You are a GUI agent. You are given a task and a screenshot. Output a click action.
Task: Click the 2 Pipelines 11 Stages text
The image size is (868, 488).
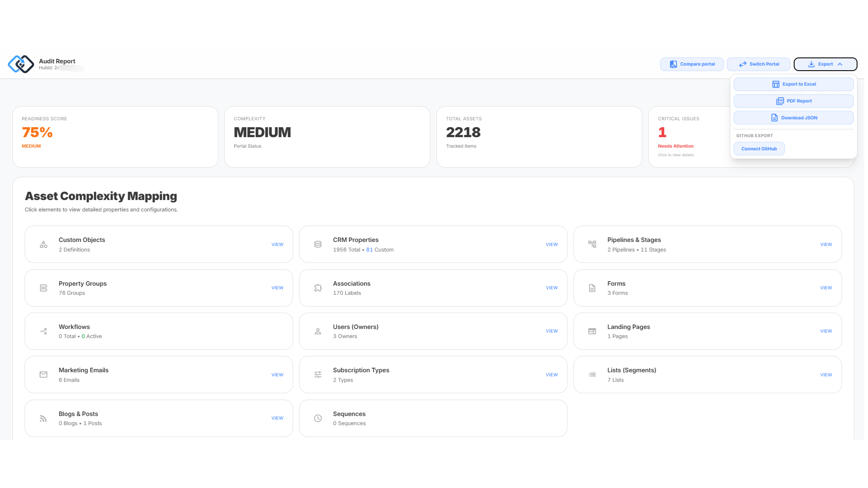(x=636, y=250)
